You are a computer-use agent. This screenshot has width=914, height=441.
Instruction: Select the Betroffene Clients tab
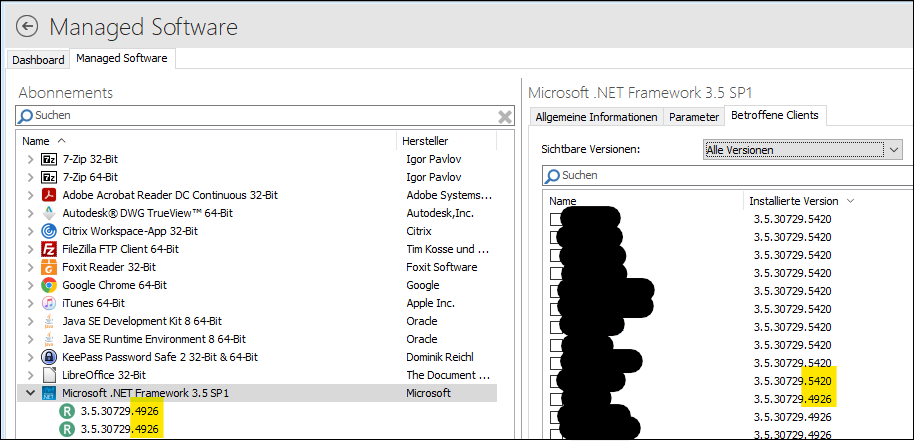point(775,115)
